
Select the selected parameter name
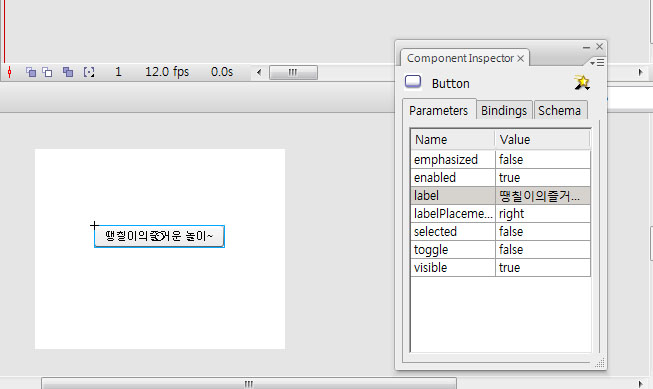[x=453, y=232]
